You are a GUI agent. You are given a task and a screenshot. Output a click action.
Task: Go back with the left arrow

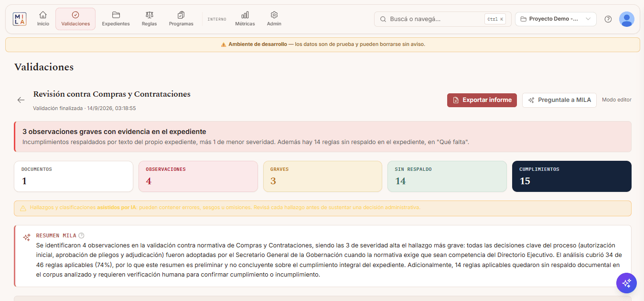pos(21,100)
